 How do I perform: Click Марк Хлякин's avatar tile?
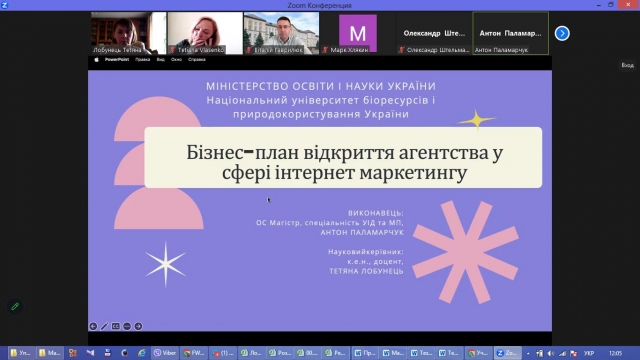(x=358, y=33)
